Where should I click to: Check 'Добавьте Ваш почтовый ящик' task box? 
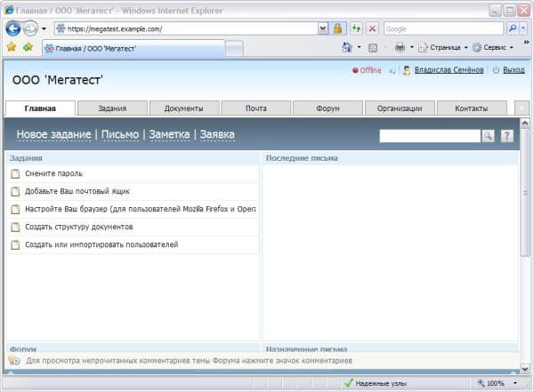15,192
